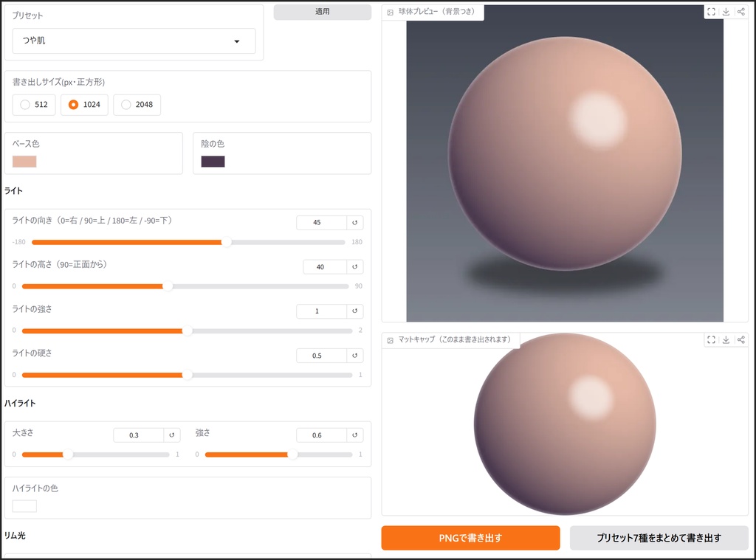
Task: Open fullscreen view of マットキャップ image
Action: point(711,339)
